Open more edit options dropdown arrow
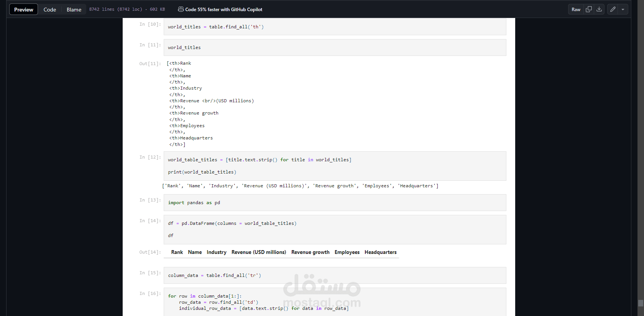644x316 pixels. pos(623,9)
